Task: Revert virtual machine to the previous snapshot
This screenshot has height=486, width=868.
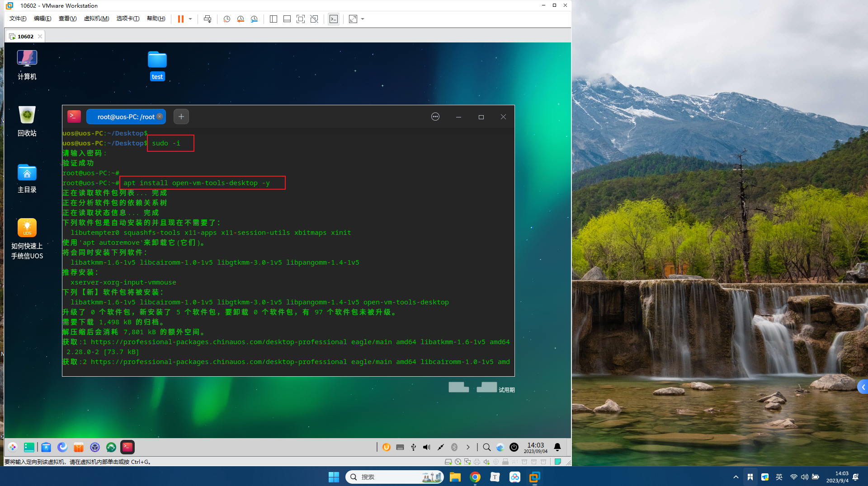Action: 241,19
